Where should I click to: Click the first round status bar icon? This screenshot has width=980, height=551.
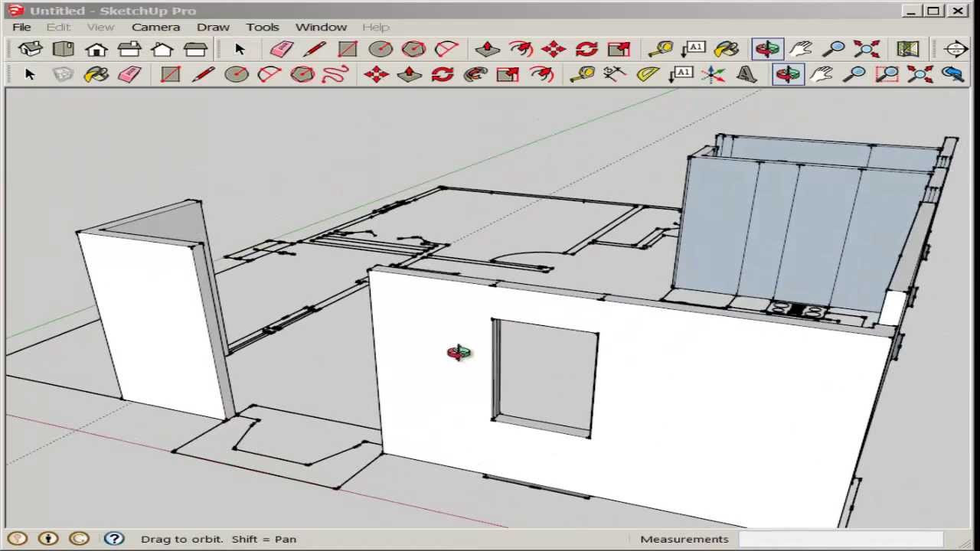click(18, 539)
